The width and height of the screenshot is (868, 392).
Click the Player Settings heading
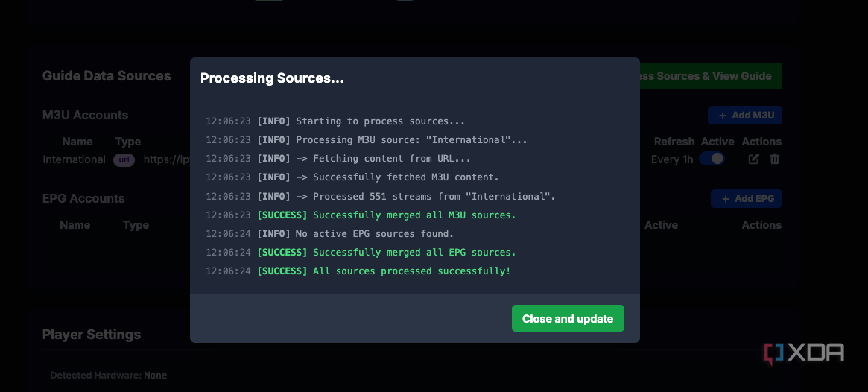(x=92, y=335)
